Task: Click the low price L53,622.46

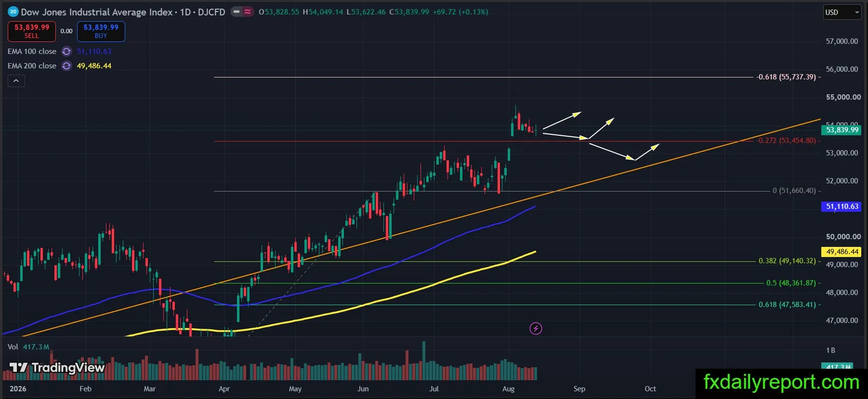Action: pyautogui.click(x=366, y=12)
